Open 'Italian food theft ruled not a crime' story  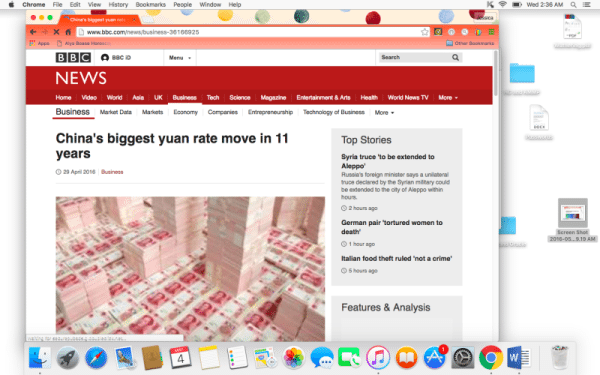(x=396, y=259)
